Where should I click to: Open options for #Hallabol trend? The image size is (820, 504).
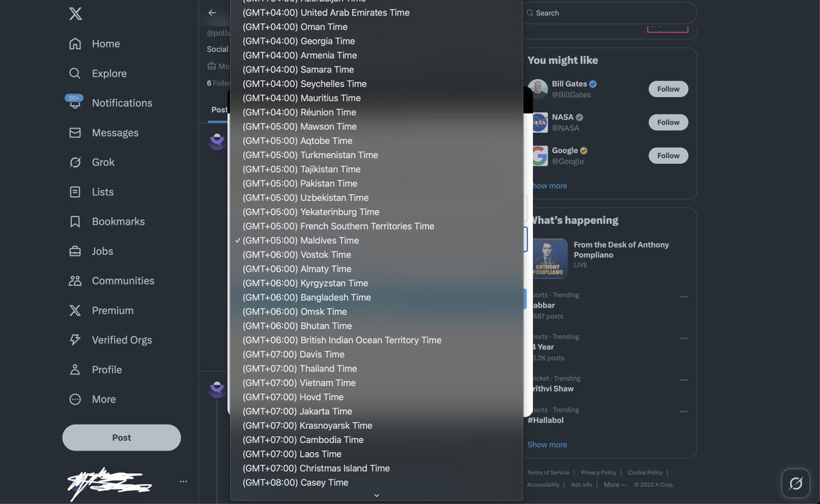pyautogui.click(x=683, y=411)
